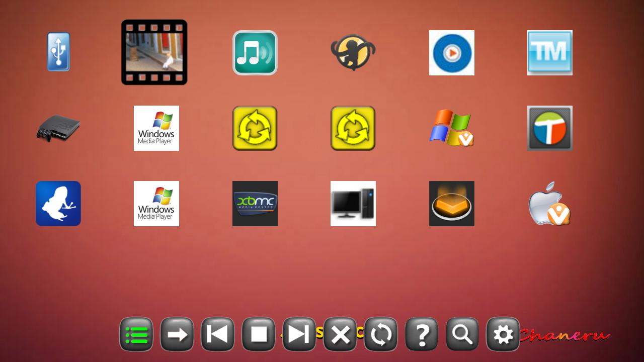Skip to previous track
Viewport: 644px width, 362px height.
coord(218,334)
